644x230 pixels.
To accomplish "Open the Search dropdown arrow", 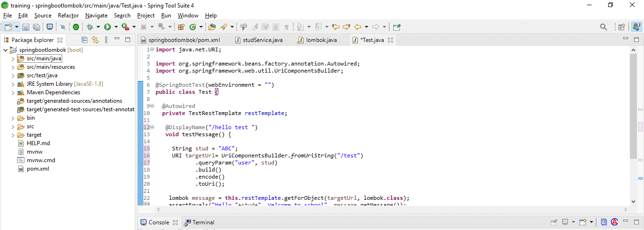I will coord(232,27).
